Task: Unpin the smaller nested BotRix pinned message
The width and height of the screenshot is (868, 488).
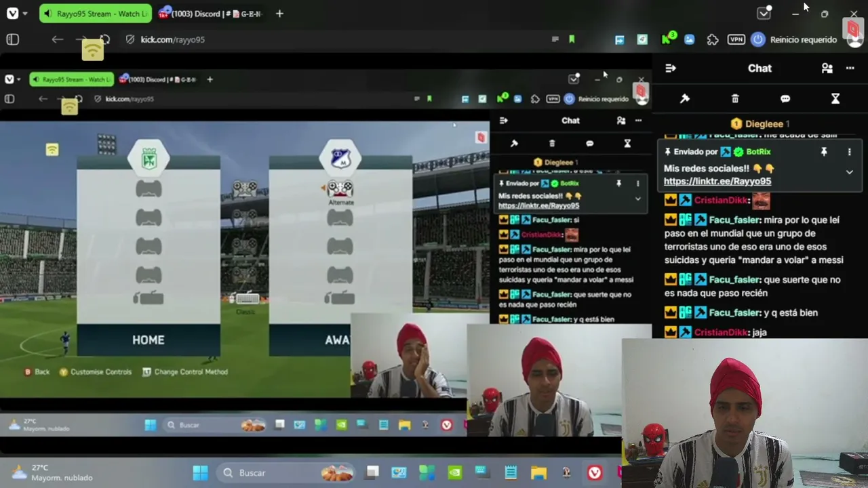Action: 618,183
